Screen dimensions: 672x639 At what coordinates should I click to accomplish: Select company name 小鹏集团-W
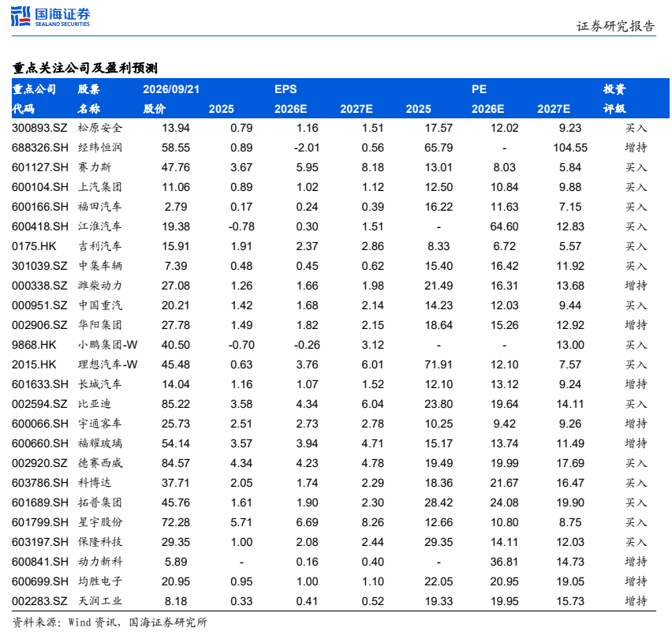(107, 345)
